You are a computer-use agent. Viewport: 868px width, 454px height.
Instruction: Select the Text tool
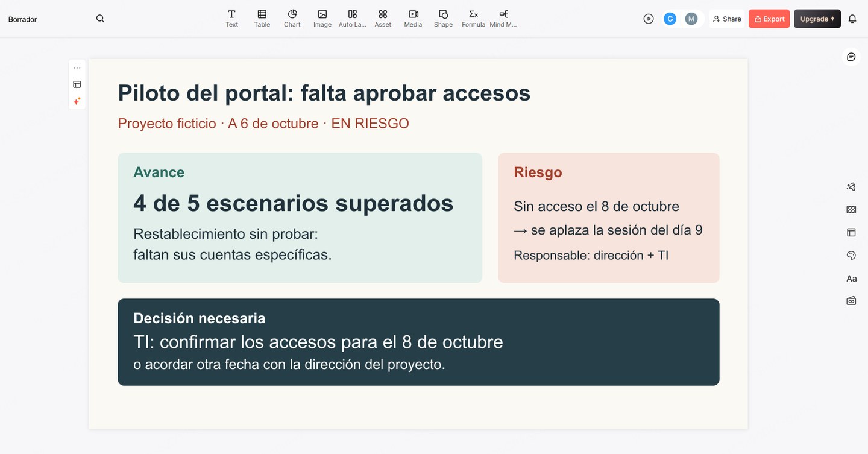point(231,19)
